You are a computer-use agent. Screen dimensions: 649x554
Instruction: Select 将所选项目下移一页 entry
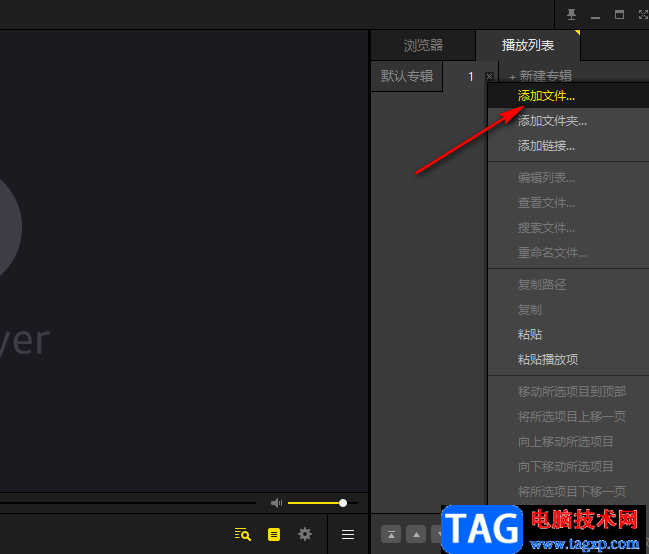pyautogui.click(x=568, y=491)
